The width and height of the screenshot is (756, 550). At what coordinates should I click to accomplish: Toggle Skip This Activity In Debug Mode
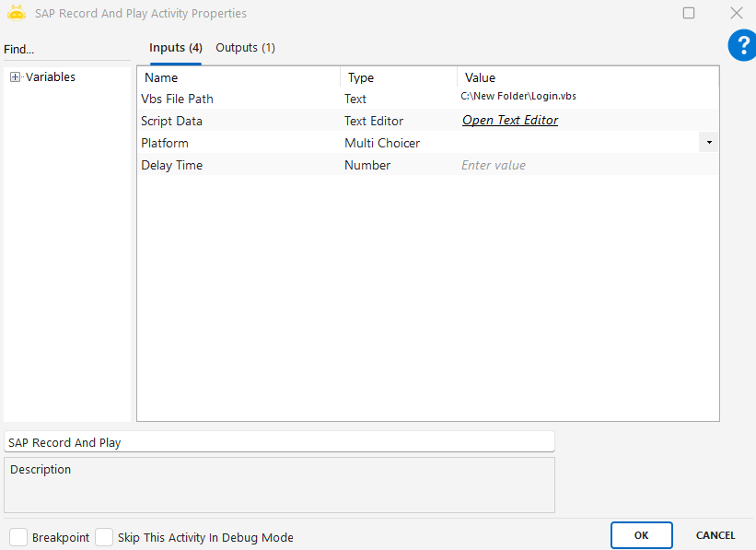(104, 537)
